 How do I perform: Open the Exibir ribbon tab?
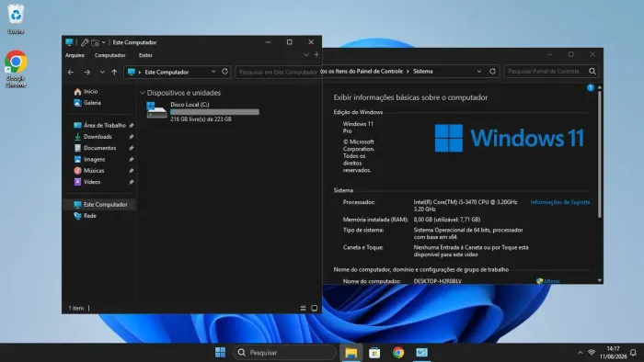click(145, 55)
